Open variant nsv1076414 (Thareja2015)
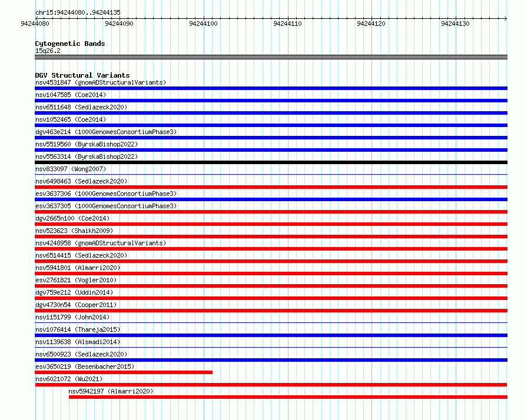This screenshot has height=420, width=524. tap(78, 329)
